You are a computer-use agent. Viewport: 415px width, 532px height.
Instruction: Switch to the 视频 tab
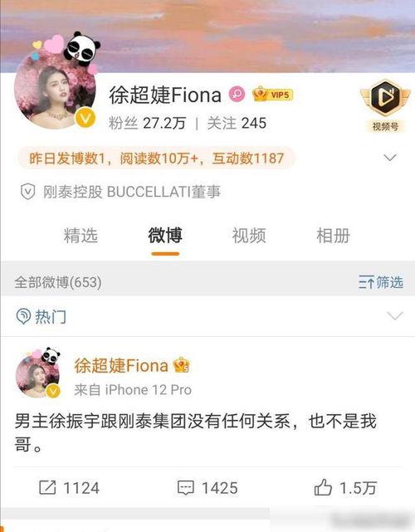249,236
